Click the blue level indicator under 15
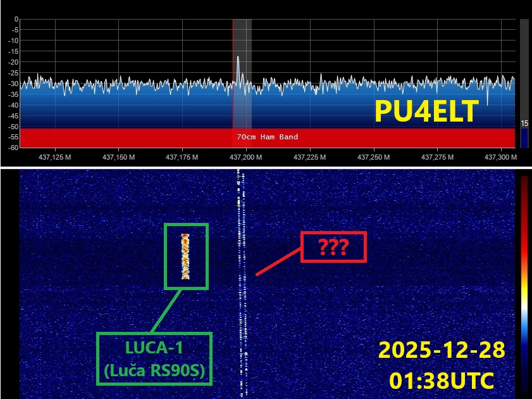Viewport: 532px width, 399px height. (x=524, y=137)
